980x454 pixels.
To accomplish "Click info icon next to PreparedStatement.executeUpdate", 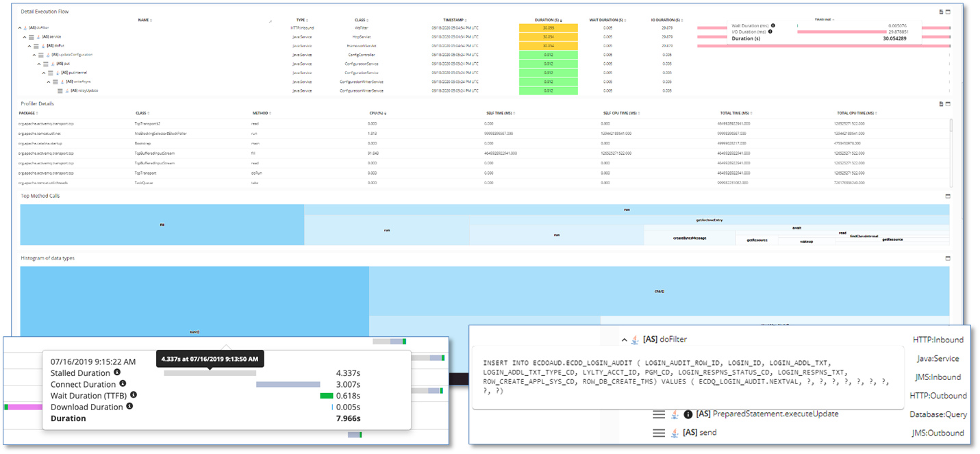I will tap(688, 414).
